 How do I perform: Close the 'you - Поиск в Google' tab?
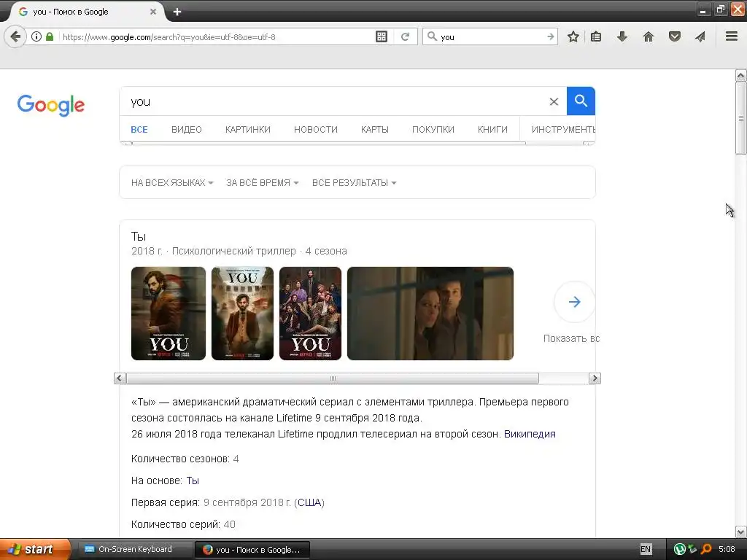[x=153, y=12]
